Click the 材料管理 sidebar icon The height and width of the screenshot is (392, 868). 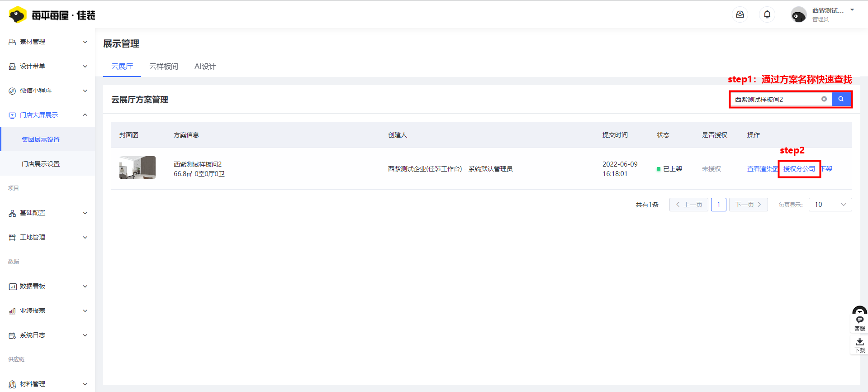12,384
